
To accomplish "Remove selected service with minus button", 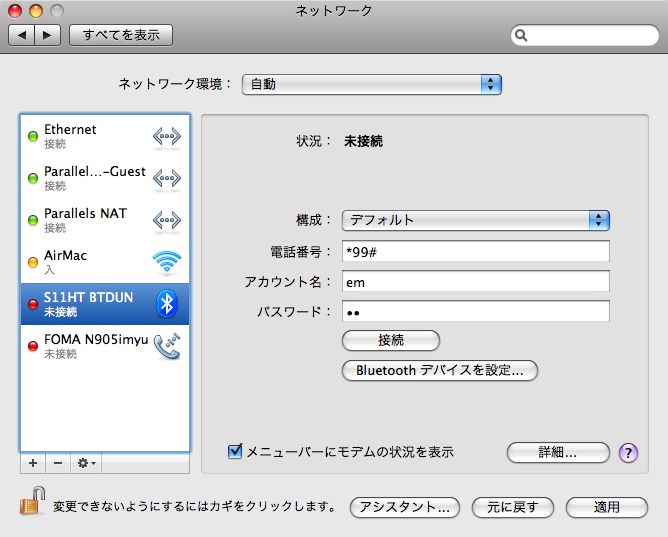I will point(58,463).
